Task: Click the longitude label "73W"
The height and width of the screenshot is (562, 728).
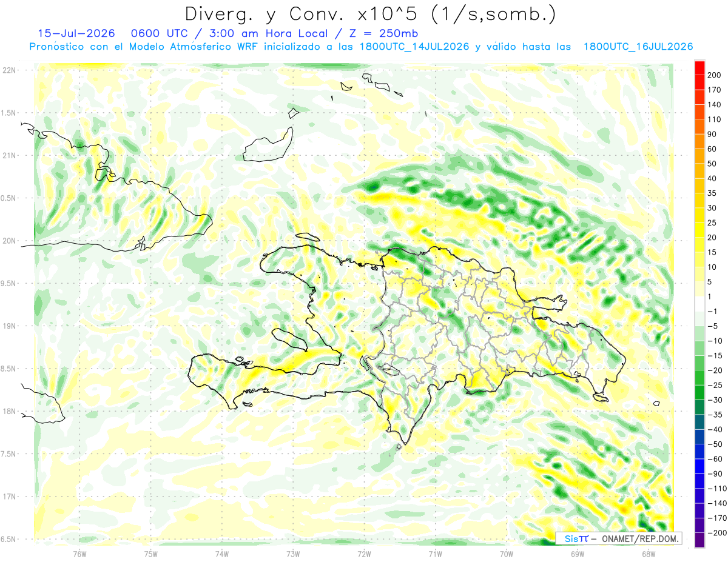Action: pyautogui.click(x=293, y=554)
